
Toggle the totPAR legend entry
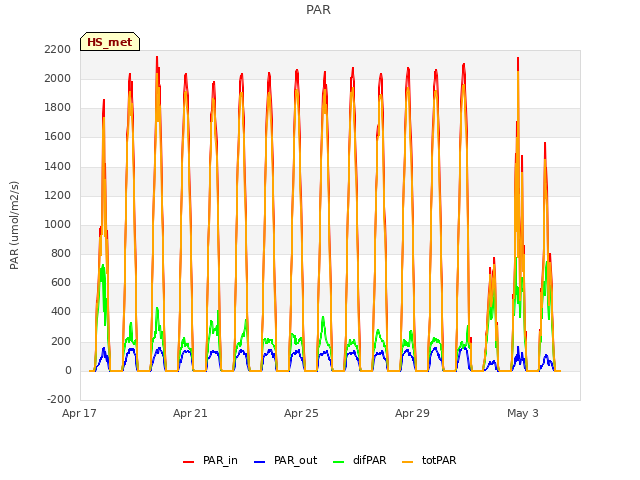point(429,460)
